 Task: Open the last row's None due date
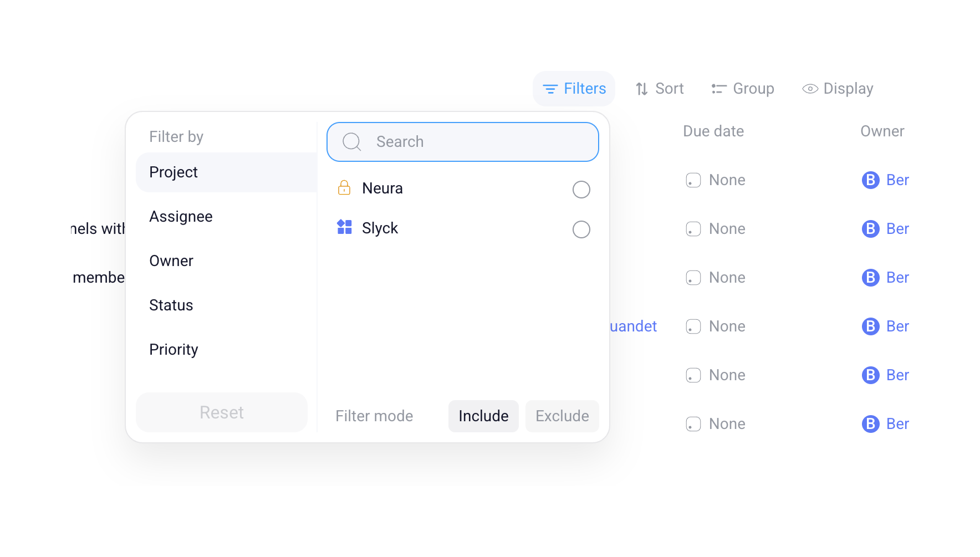726,424
